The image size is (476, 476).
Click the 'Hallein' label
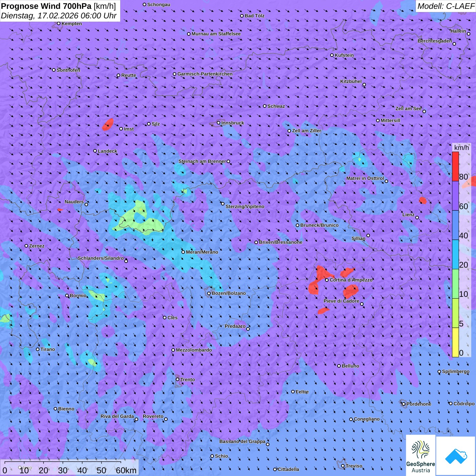click(458, 31)
